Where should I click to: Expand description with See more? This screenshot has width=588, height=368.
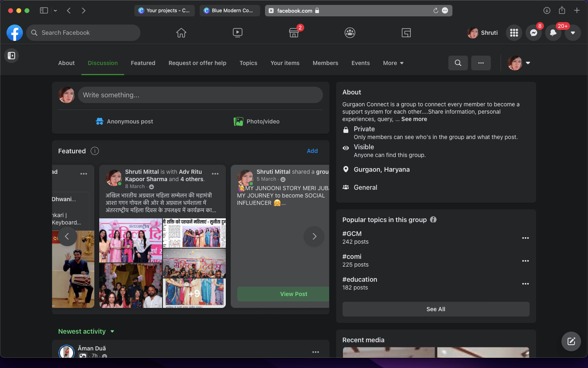[414, 119]
